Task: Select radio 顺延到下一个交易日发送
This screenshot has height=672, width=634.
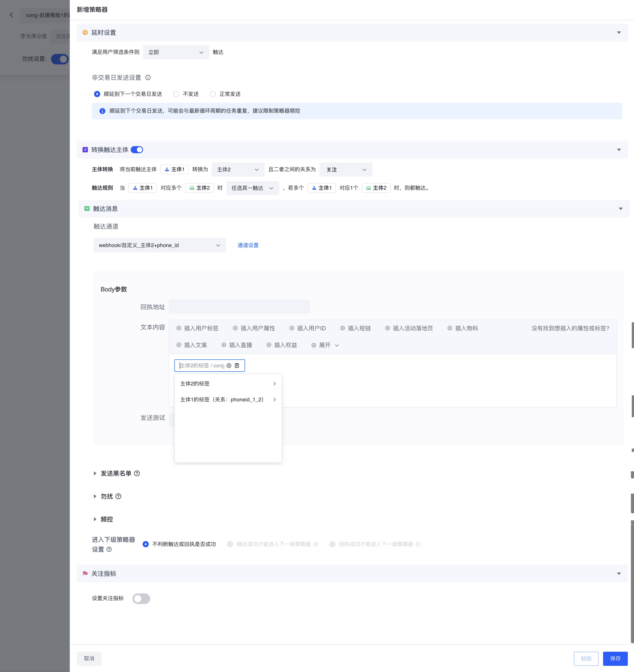Action: 97,94
